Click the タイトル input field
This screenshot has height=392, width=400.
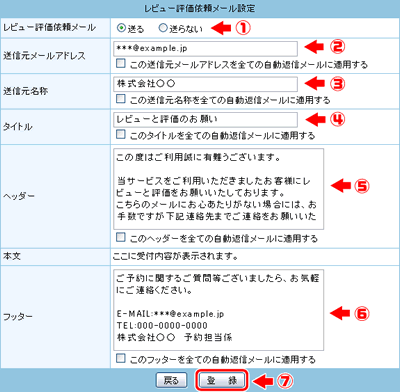[205, 120]
